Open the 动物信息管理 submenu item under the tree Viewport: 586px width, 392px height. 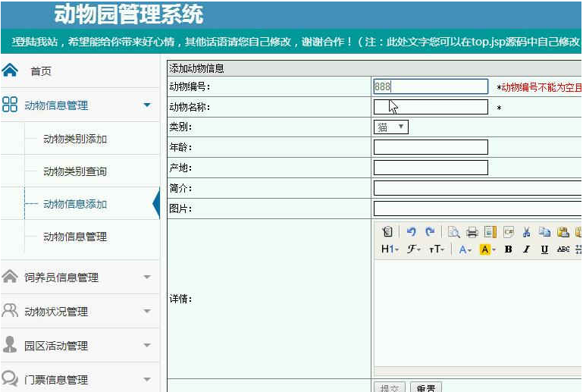(x=75, y=236)
